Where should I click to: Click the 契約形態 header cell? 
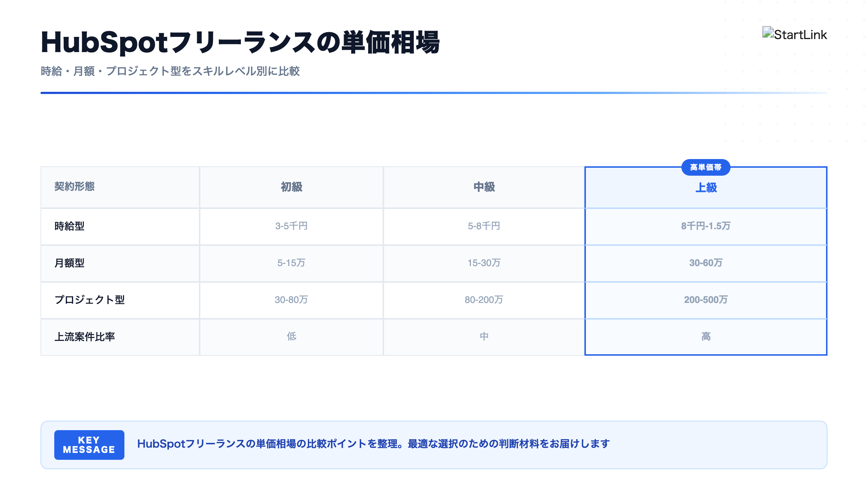click(x=120, y=187)
